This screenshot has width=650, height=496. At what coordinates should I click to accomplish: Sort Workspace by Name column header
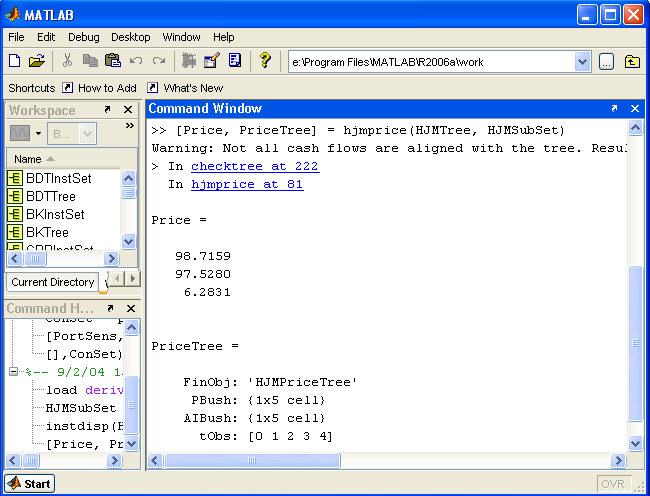(63, 159)
